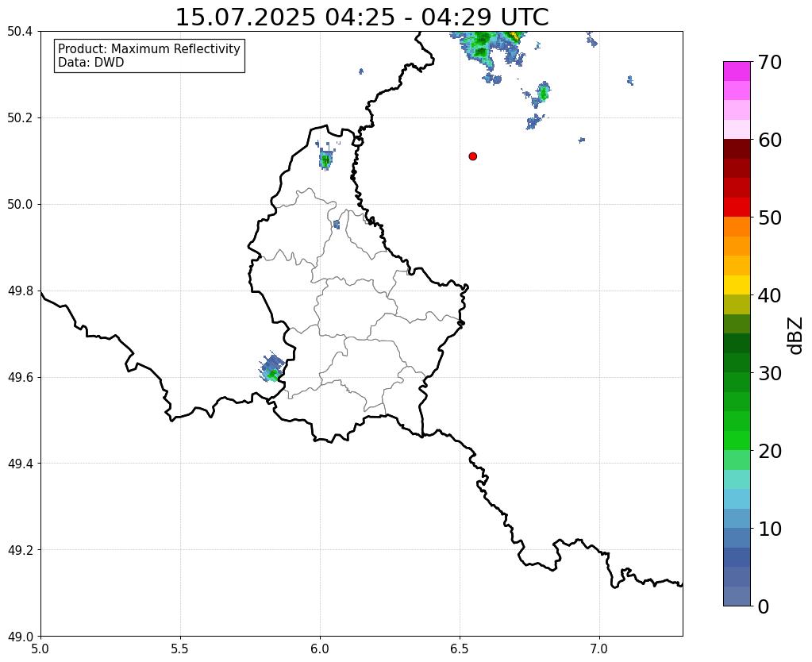
Task: Click the dBZ colorbar axis label
Action: click(796, 335)
